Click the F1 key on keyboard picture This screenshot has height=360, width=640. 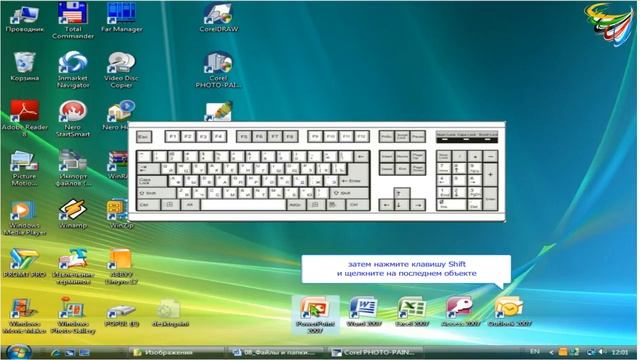[x=172, y=136]
